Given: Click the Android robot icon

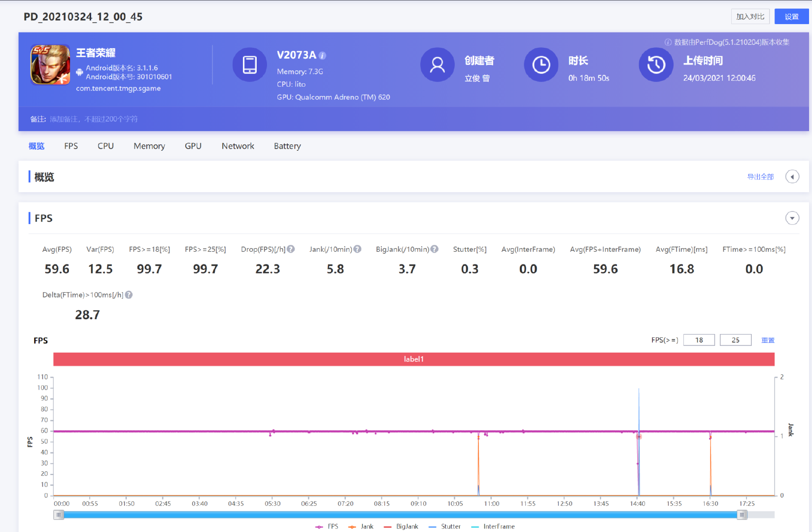Looking at the screenshot, I should click(x=79, y=72).
